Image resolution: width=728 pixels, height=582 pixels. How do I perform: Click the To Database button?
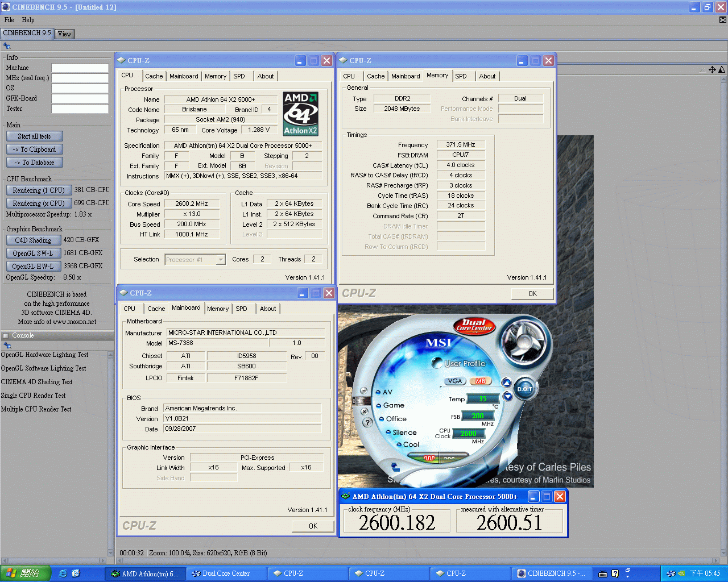tap(34, 163)
